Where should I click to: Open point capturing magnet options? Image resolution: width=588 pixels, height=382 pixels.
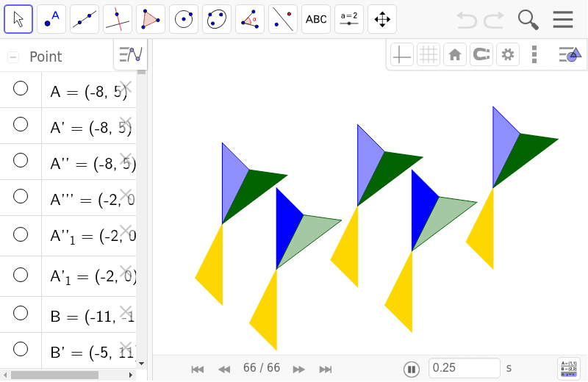(x=481, y=55)
